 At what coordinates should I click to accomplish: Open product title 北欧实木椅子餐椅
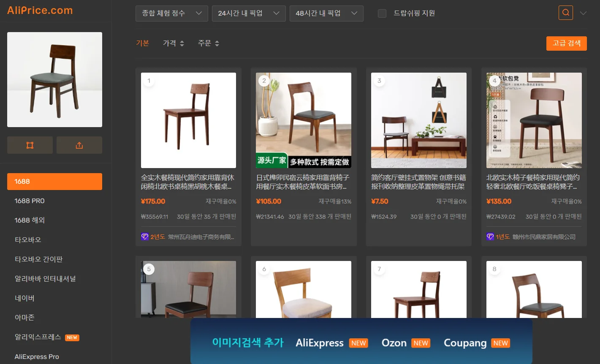click(x=533, y=182)
